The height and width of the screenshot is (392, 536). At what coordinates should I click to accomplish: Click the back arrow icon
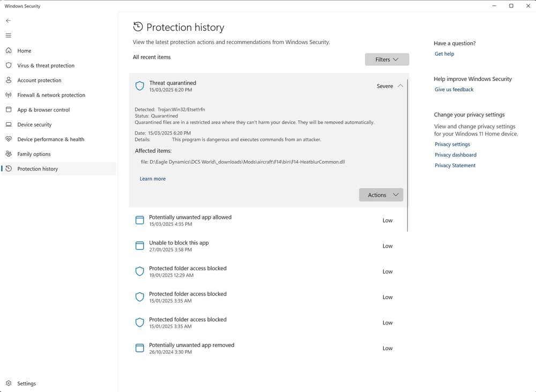[x=8, y=20]
